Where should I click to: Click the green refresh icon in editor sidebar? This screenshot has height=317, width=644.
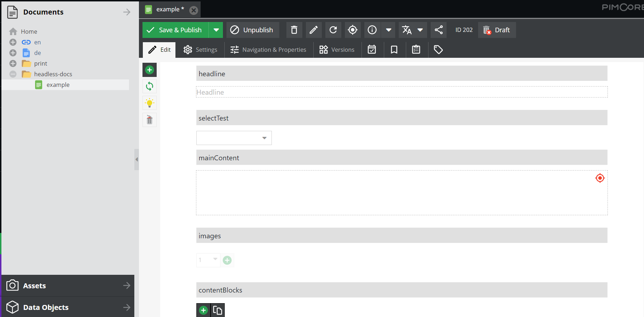pyautogui.click(x=150, y=86)
